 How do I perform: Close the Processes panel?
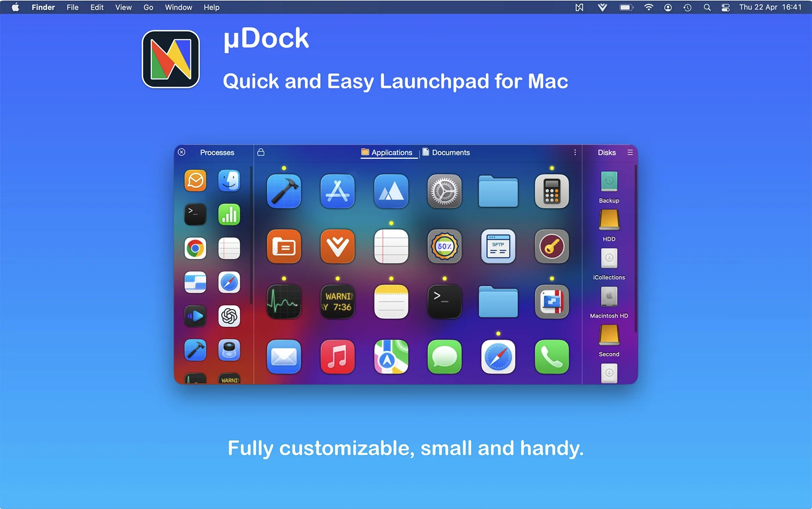pyautogui.click(x=182, y=152)
